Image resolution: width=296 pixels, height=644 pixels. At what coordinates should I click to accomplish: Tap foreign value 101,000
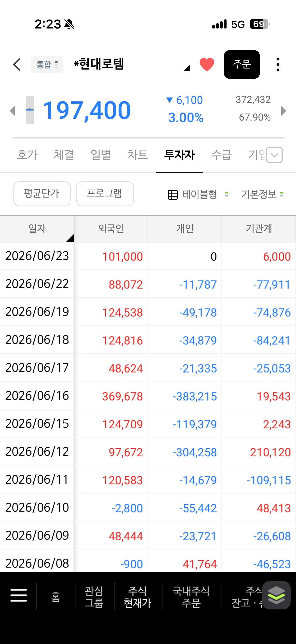(122, 257)
